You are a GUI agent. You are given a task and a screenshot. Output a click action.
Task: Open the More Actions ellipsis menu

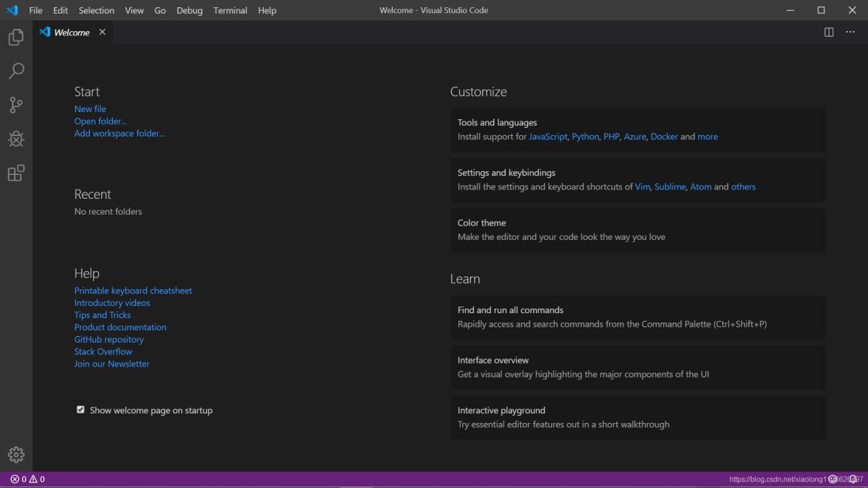[x=851, y=32]
